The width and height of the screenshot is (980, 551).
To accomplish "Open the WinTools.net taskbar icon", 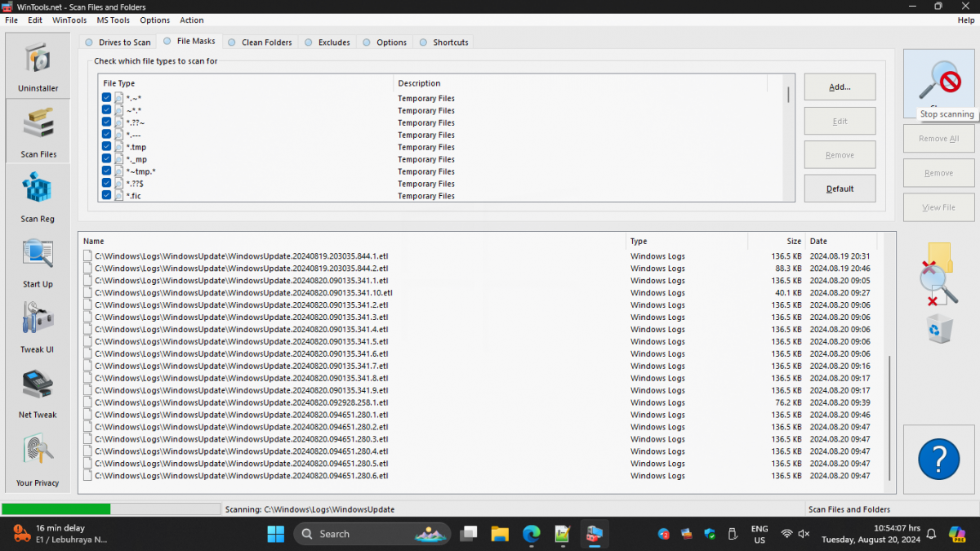I will (594, 534).
